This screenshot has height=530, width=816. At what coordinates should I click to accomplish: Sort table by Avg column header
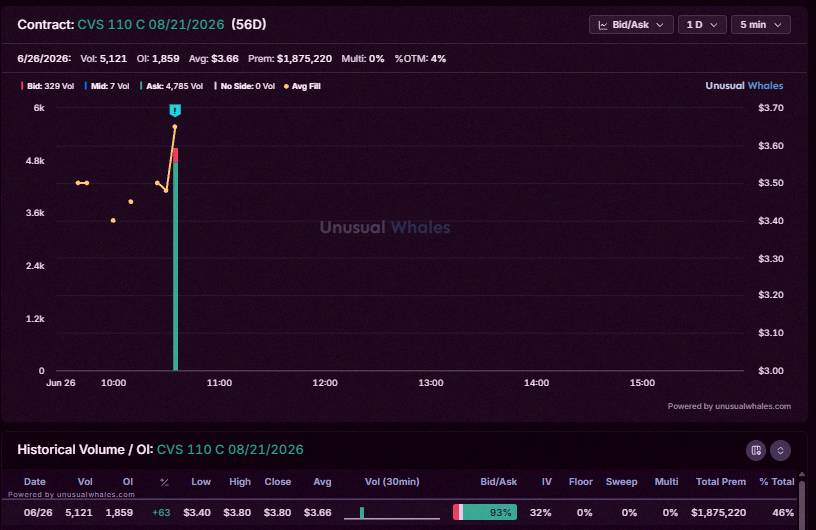point(322,482)
